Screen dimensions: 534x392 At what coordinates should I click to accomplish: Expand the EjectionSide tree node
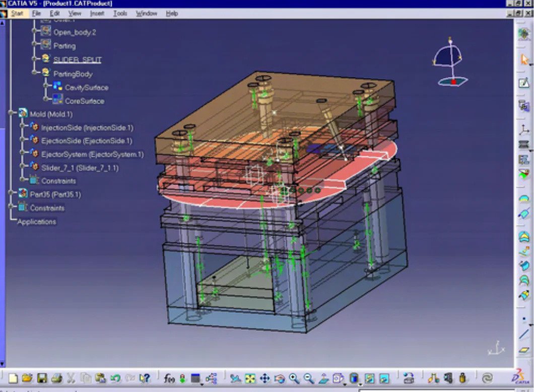[x=22, y=139]
